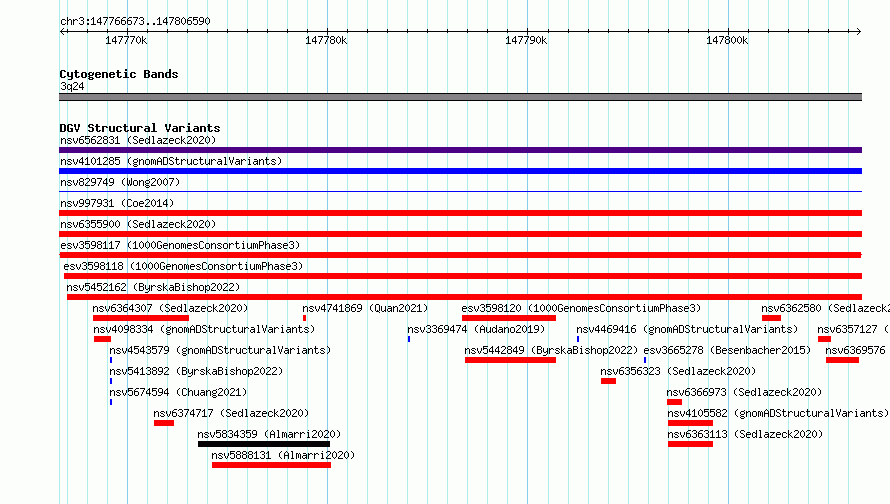Select the nsv5452162 (ByrskaBishop2022) label

[153, 287]
